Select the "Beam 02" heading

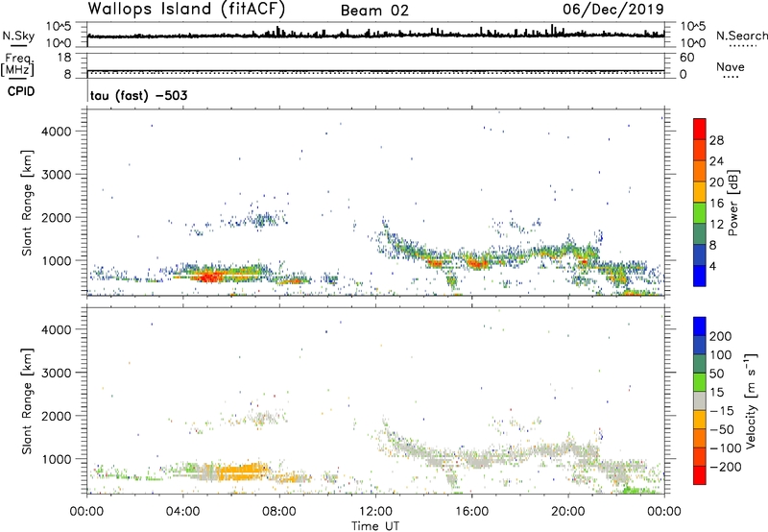(374, 11)
